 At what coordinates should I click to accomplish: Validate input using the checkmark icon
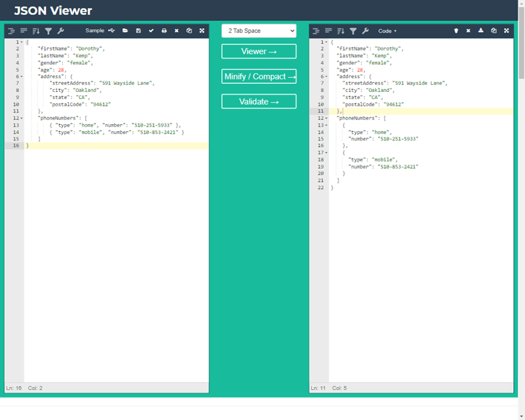pyautogui.click(x=151, y=31)
